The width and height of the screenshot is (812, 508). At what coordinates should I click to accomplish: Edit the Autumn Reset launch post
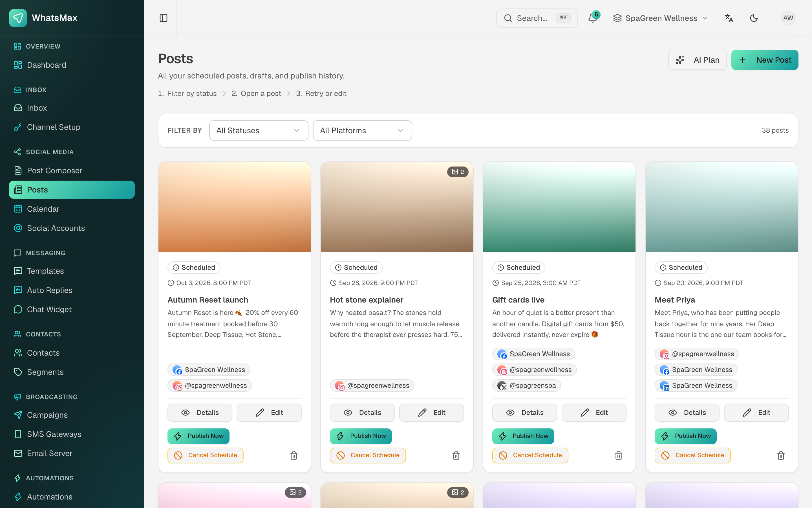(269, 413)
